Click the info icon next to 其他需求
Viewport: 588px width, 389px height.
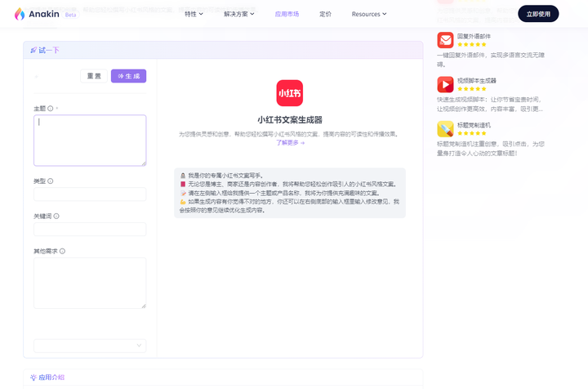62,251
